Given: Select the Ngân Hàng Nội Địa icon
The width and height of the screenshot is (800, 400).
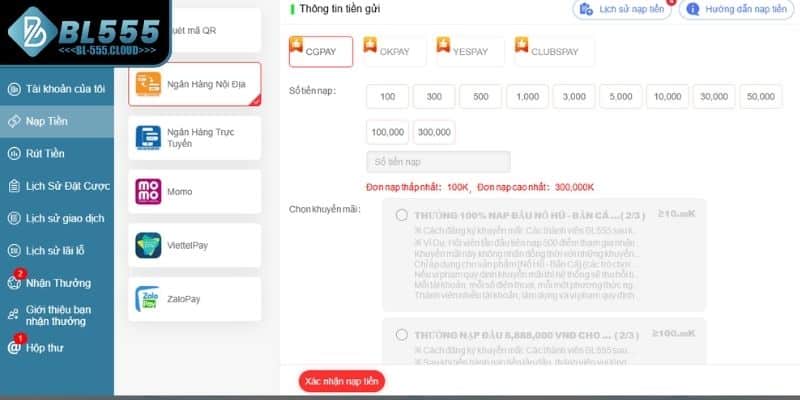Looking at the screenshot, I should (148, 84).
